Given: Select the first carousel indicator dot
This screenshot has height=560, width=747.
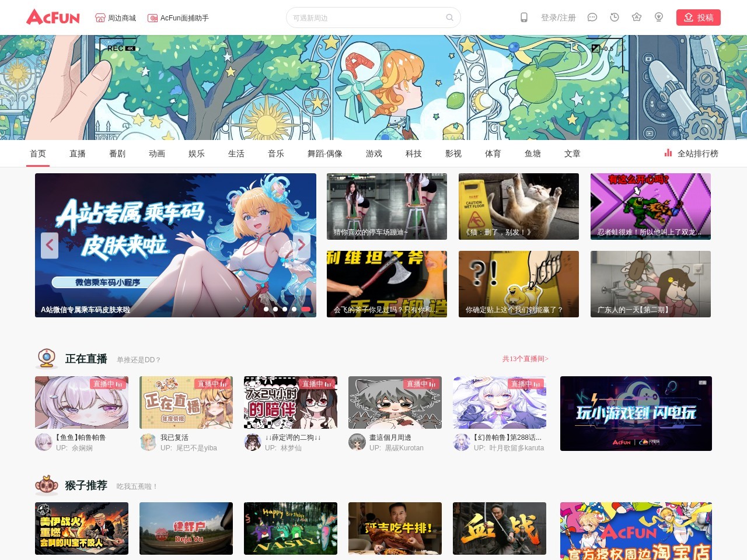Looking at the screenshot, I should 266,309.
